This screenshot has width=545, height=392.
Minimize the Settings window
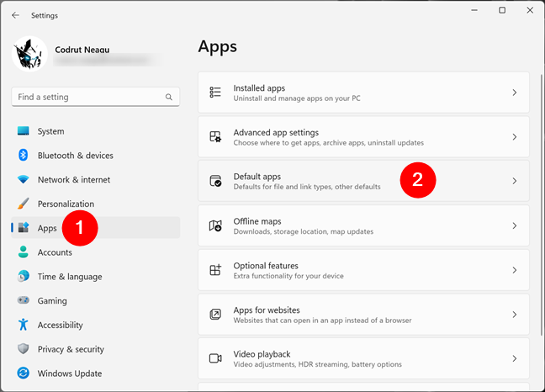[474, 10]
